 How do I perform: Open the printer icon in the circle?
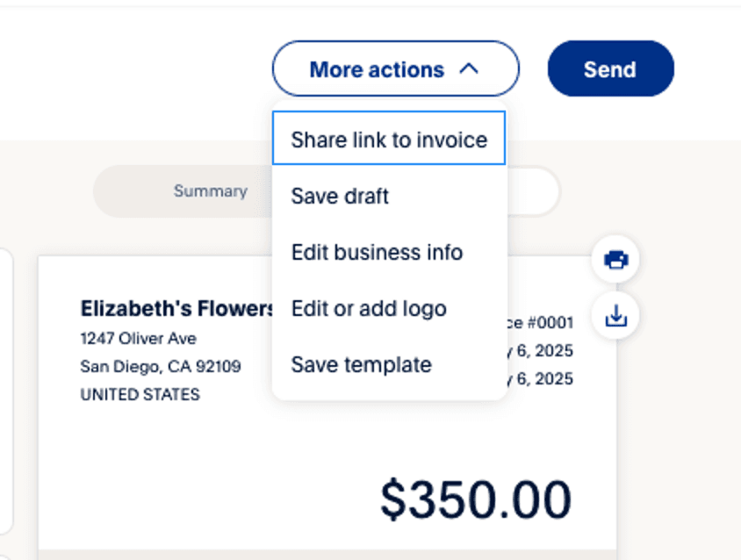click(615, 260)
